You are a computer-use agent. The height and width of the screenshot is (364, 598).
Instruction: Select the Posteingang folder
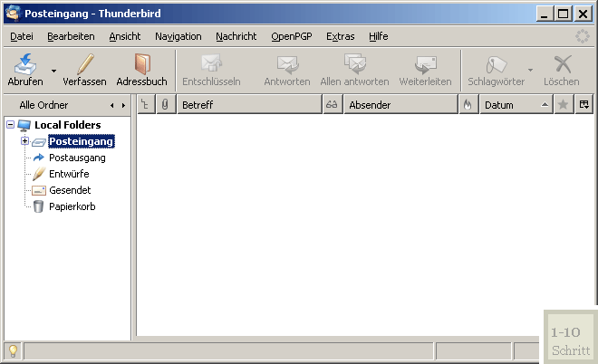click(x=82, y=141)
